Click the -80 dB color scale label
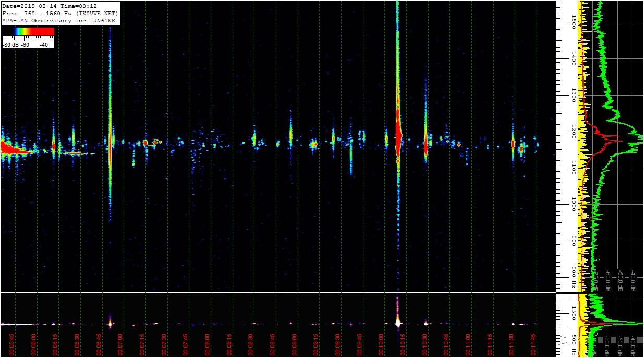Screen dimensions: 644x358 [10, 45]
